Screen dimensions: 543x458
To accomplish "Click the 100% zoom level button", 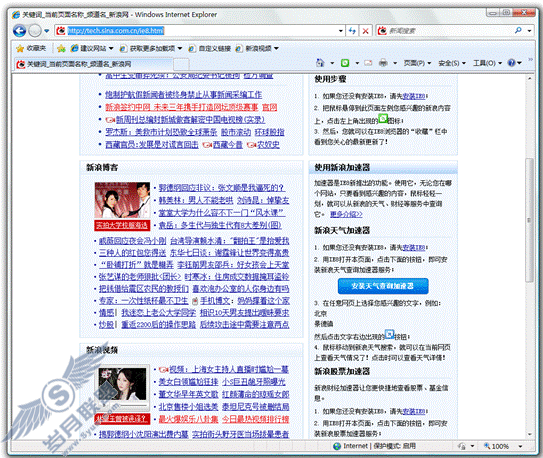I will click(496, 446).
